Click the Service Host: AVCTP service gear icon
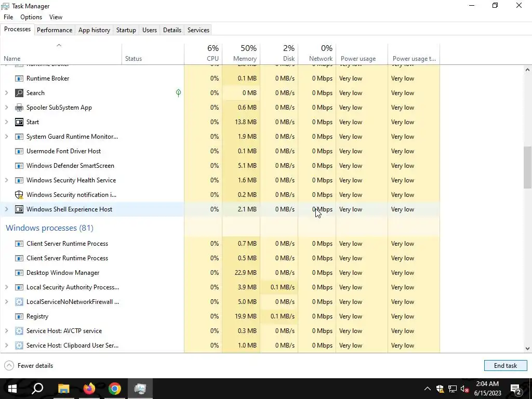This screenshot has height=399, width=532. coord(19,331)
